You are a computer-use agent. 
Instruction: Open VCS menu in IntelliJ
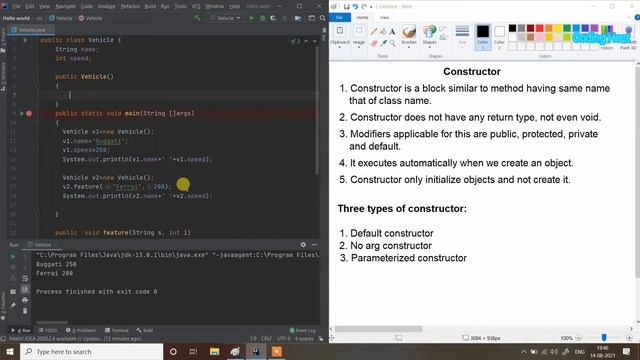pyautogui.click(x=196, y=7)
